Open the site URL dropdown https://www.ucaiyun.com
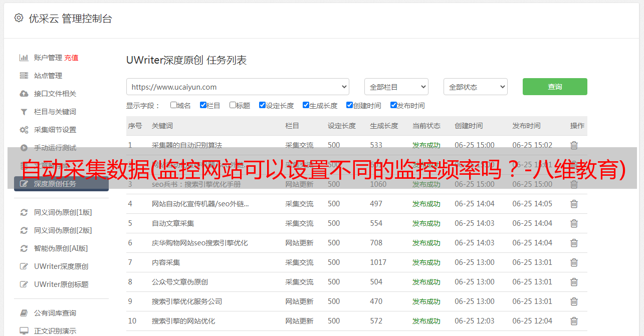 [x=238, y=87]
